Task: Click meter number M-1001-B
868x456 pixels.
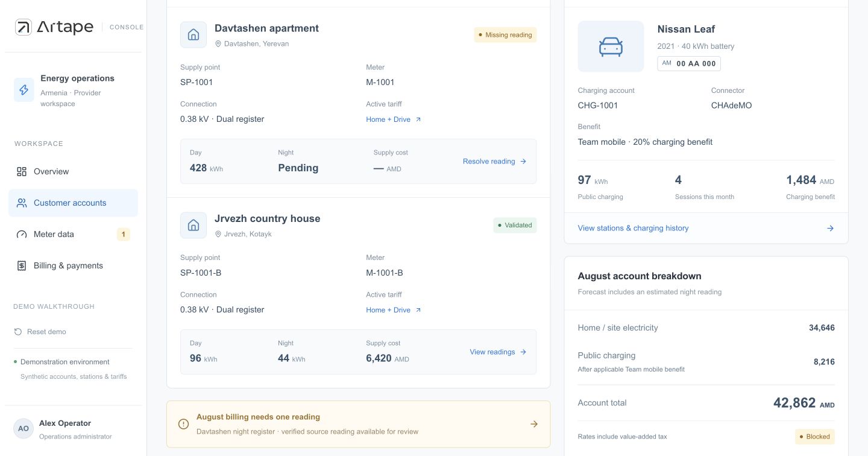Action: pos(385,273)
